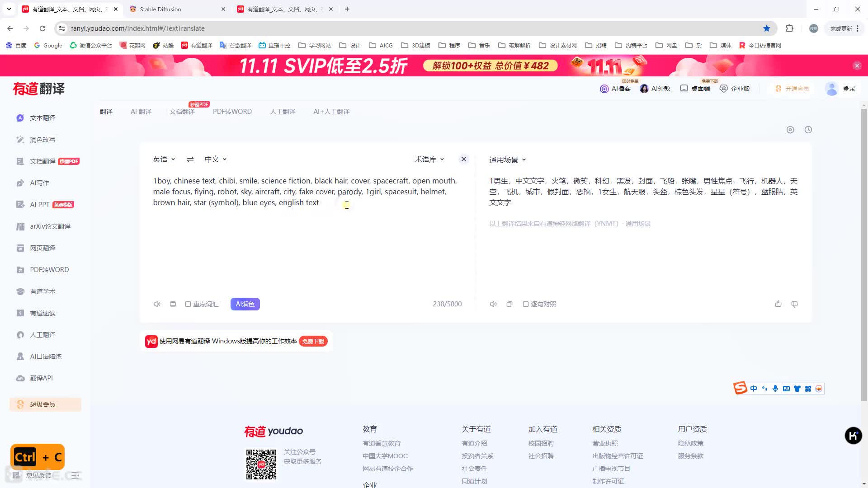Open a new browser tab
The width and height of the screenshot is (868, 488).
[347, 9]
